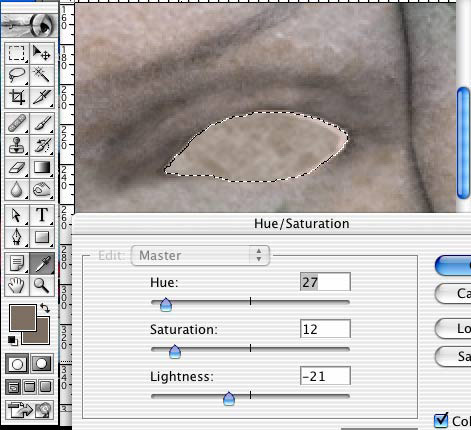
Task: Select the Rectangular Marquee tool
Action: 17,53
